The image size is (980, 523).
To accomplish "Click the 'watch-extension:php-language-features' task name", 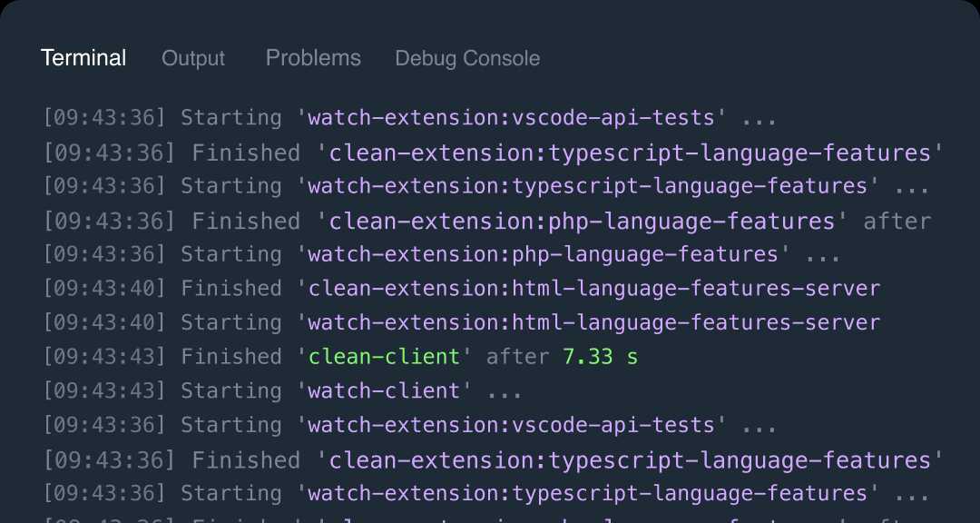I will pyautogui.click(x=543, y=254).
